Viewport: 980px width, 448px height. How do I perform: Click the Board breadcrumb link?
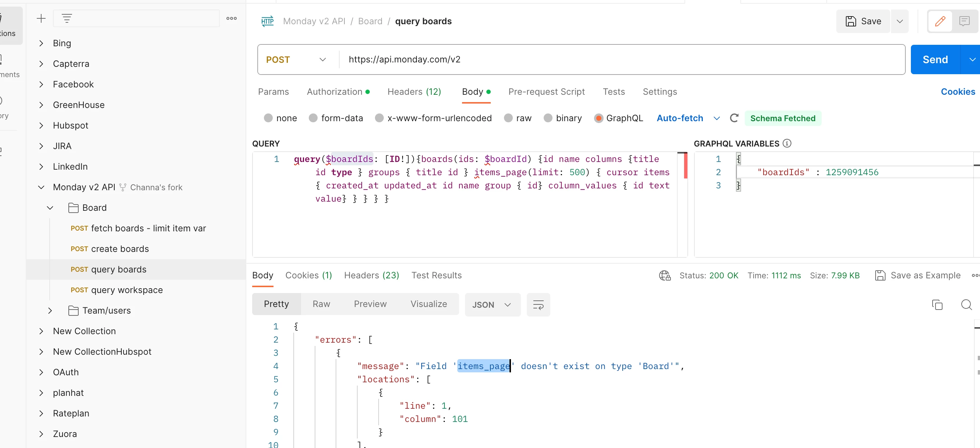point(370,21)
